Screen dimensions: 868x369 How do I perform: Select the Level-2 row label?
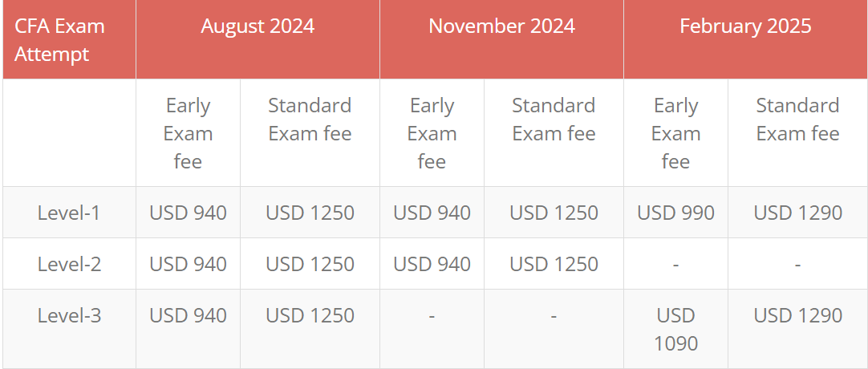click(69, 264)
